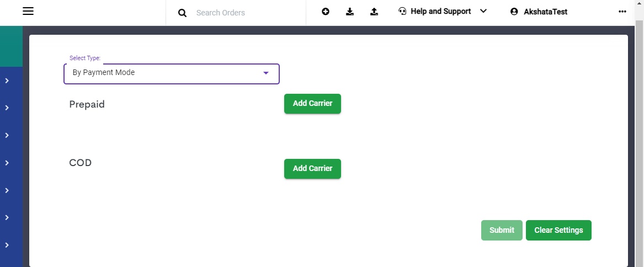Open the Select Type dropdown arrow
644x267 pixels.
click(266, 73)
